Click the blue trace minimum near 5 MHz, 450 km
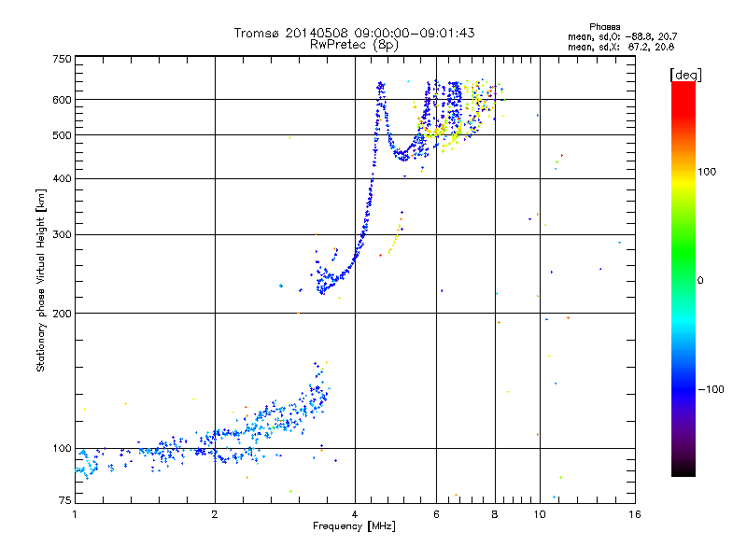747x560 pixels. pyautogui.click(x=403, y=156)
